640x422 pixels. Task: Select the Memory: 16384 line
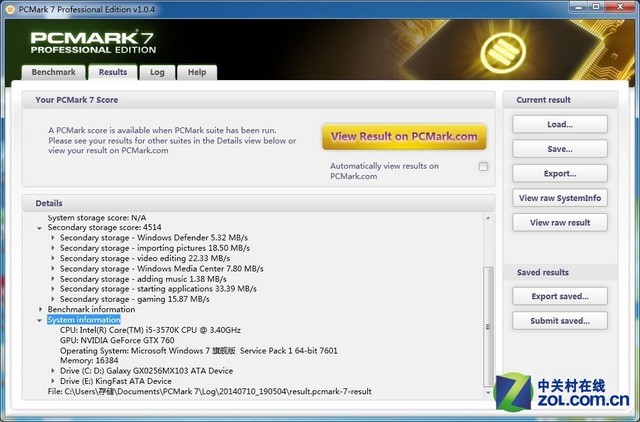coord(89,360)
